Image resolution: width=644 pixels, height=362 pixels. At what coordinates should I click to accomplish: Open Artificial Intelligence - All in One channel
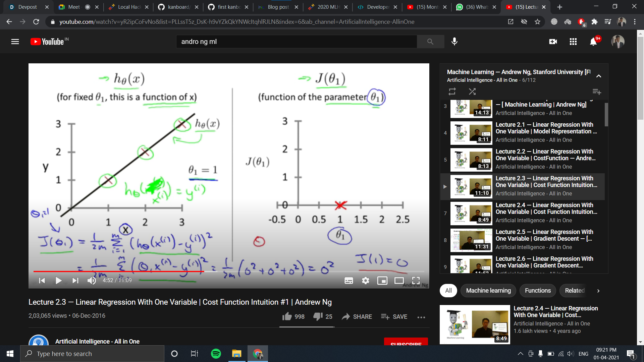[x=97, y=341]
